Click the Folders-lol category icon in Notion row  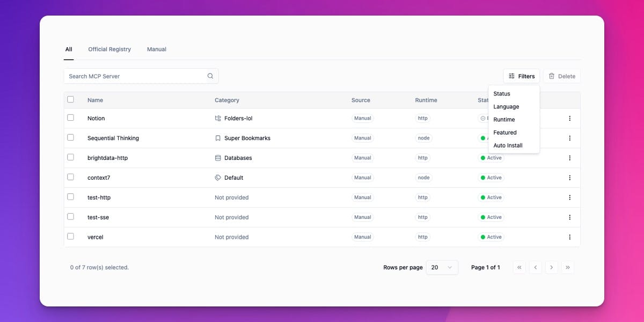pos(218,118)
